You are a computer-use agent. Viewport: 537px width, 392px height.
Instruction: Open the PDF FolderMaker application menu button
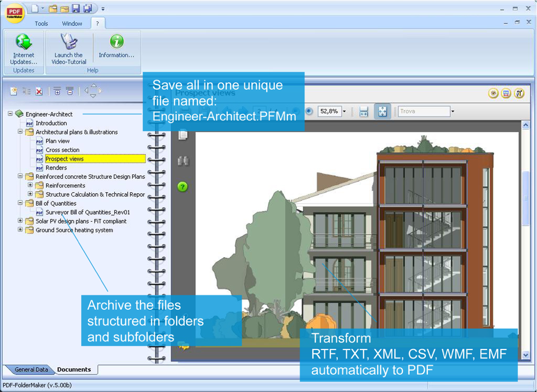click(x=14, y=14)
